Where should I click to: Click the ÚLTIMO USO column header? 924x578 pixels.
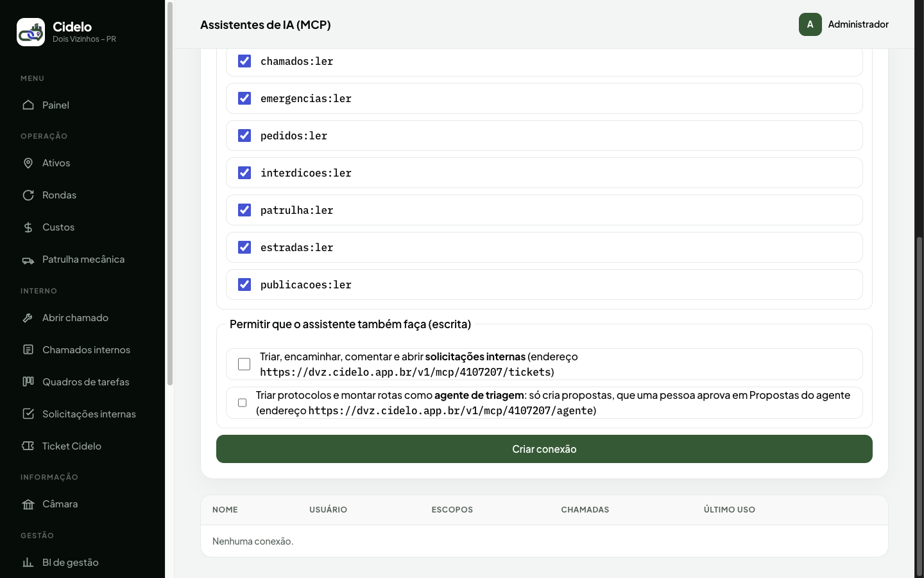tap(729, 510)
